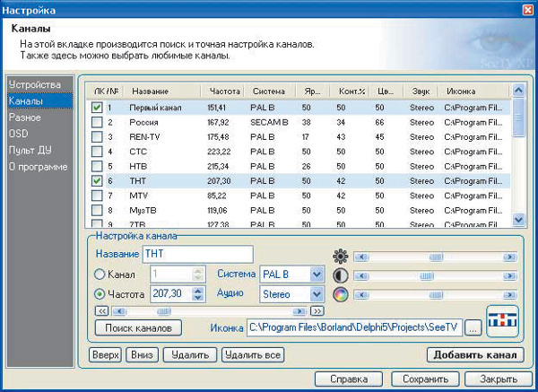The width and height of the screenshot is (538, 392).
Task: Uncheck favorite box for Первый канал
Action: click(x=97, y=108)
